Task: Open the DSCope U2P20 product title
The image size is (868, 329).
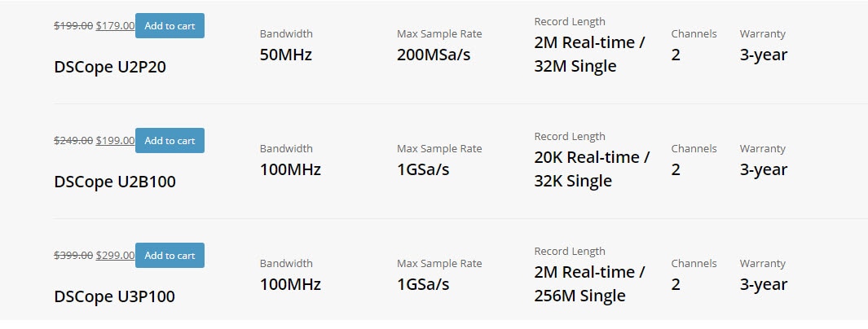Action: click(x=110, y=67)
